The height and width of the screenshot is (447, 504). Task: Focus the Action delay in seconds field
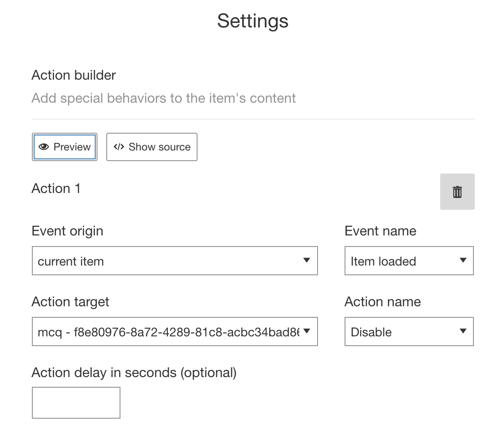[76, 403]
